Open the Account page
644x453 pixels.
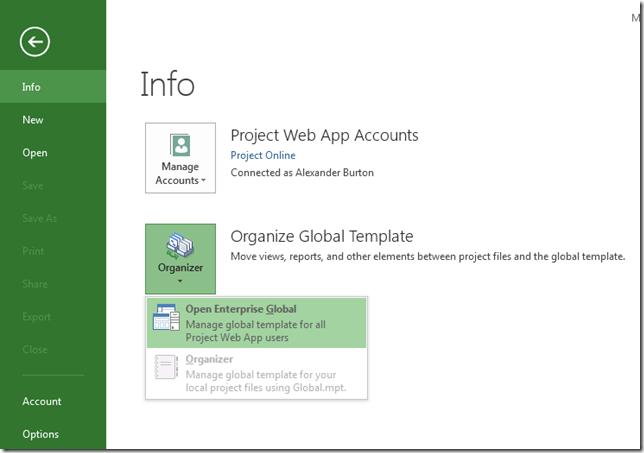point(53,401)
